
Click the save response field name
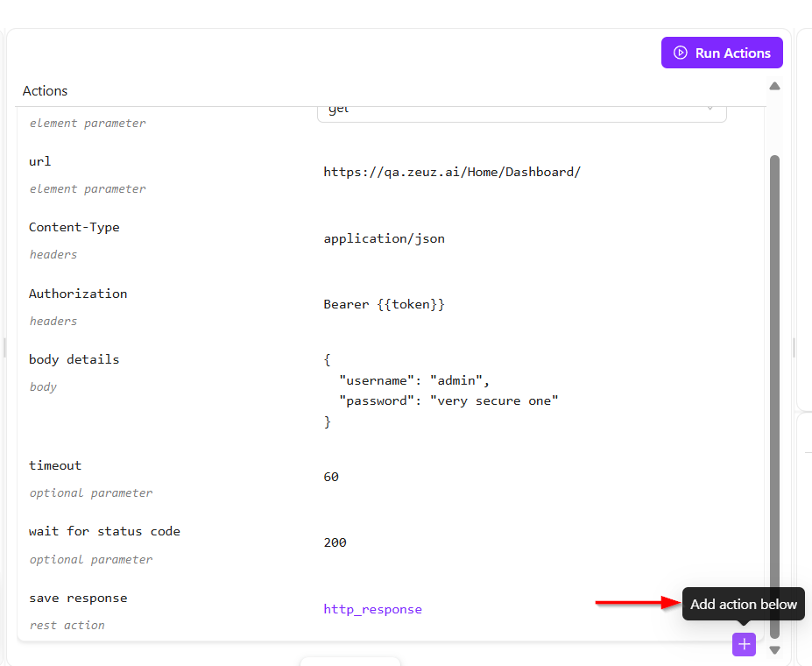pos(78,598)
